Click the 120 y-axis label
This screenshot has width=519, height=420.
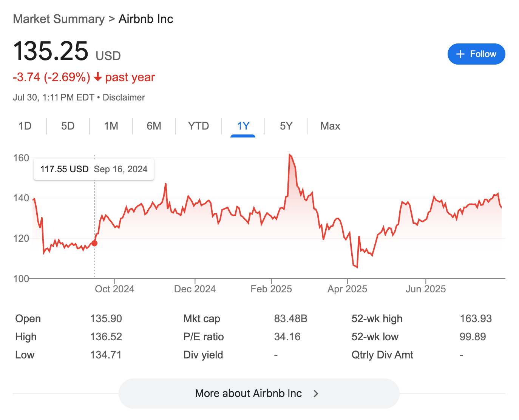pyautogui.click(x=21, y=238)
